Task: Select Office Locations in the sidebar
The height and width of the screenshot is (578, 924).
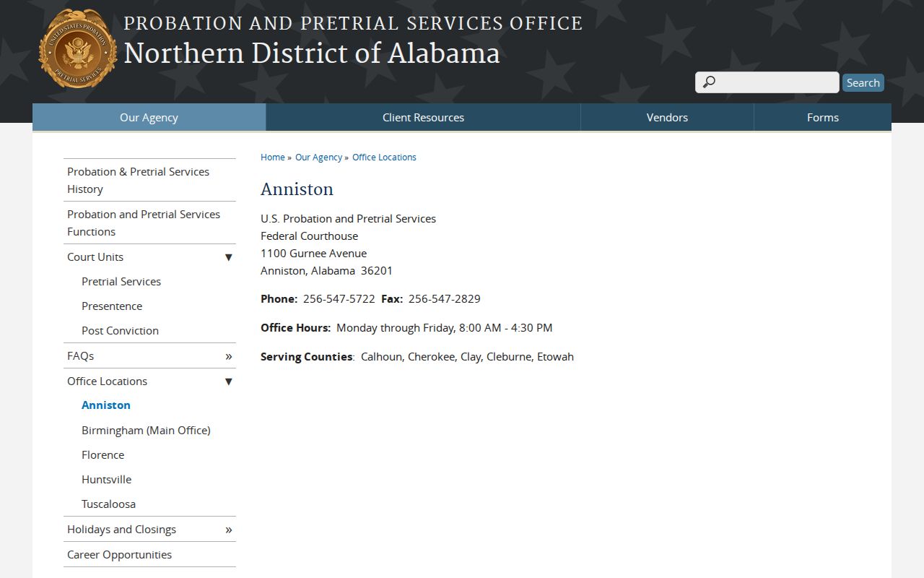Action: tap(107, 381)
